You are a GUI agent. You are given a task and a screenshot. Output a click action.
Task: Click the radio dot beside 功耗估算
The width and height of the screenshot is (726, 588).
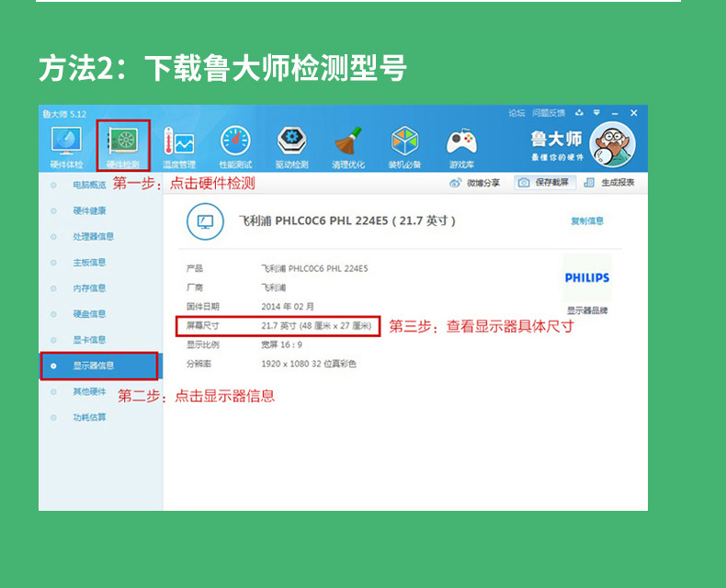(53, 418)
